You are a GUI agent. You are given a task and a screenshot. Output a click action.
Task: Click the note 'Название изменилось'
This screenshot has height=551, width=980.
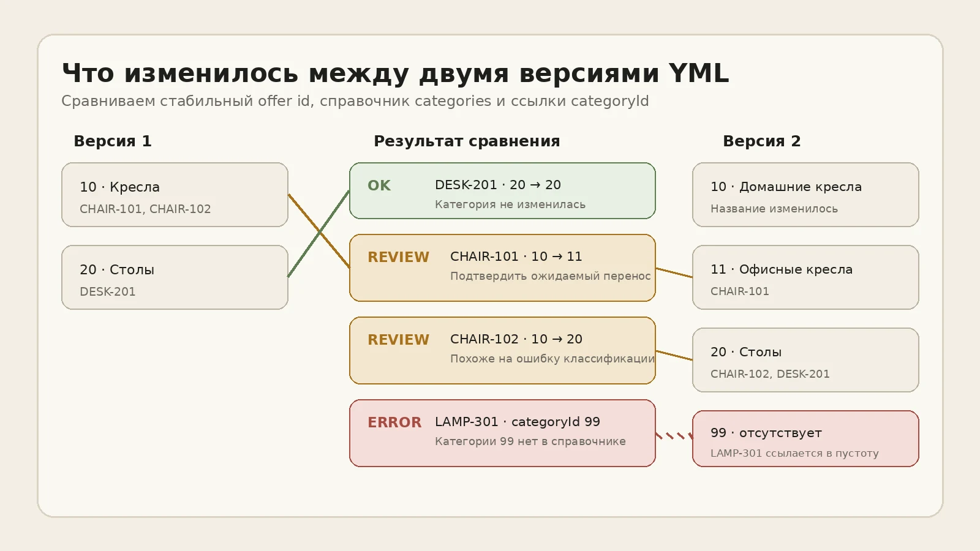pyautogui.click(x=774, y=209)
